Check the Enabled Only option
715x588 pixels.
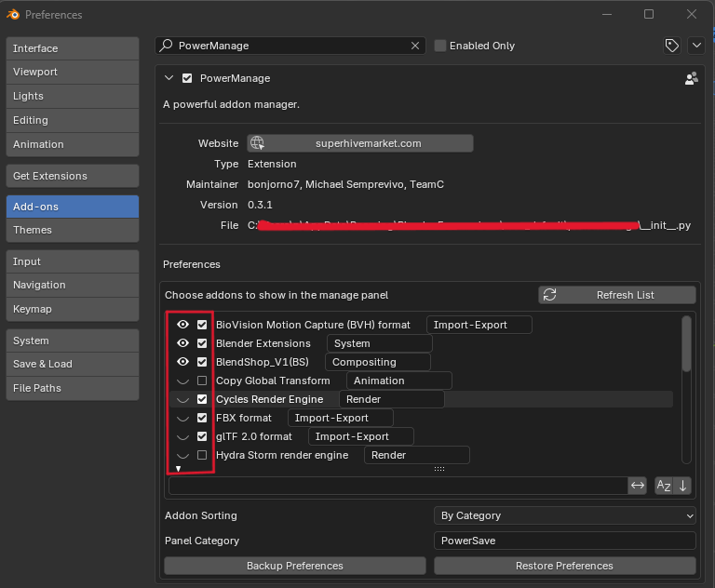coord(441,46)
